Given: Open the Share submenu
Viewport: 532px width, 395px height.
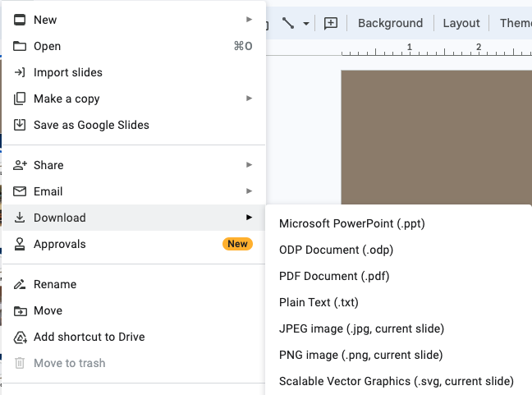Looking at the screenshot, I should tap(134, 165).
